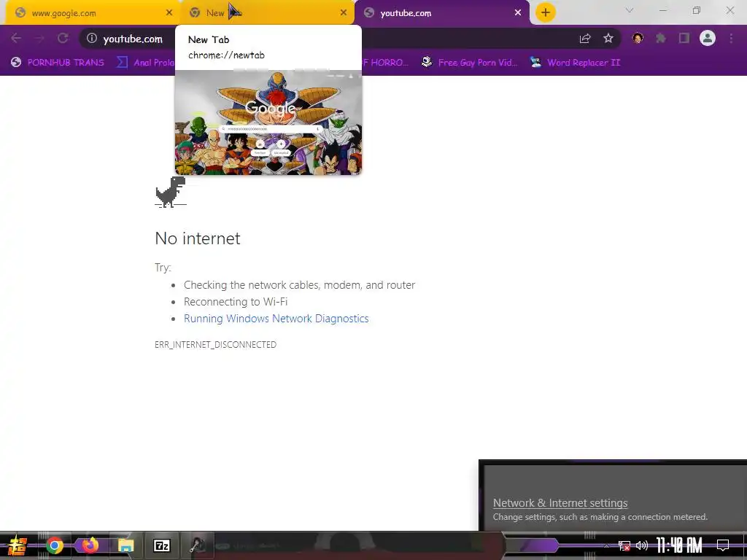Open the notification center icon
This screenshot has width=747, height=560.
click(723, 545)
